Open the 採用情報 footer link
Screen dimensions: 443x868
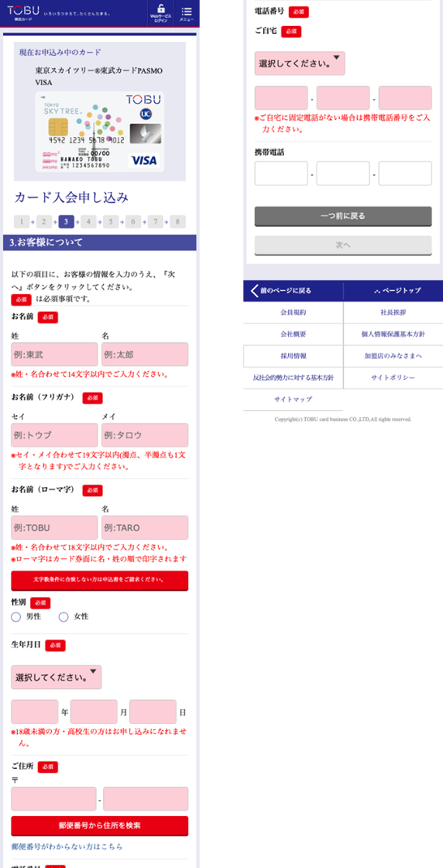click(x=293, y=356)
